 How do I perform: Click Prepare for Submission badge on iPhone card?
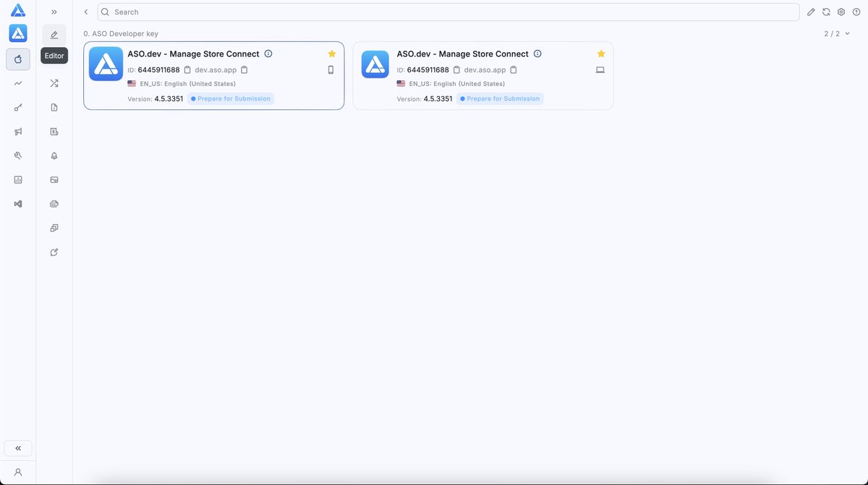231,98
